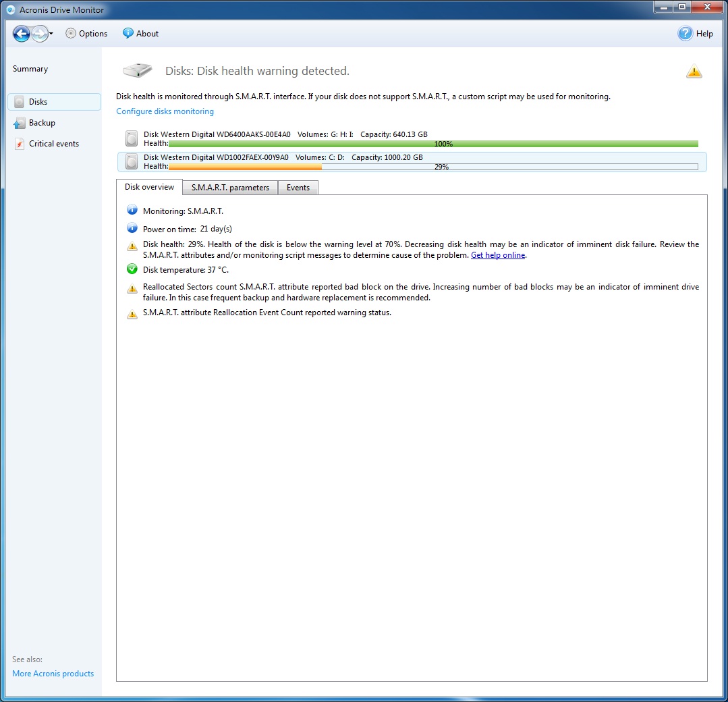Viewport: 728px width, 702px height.
Task: Click 'Power on time: 21 day(s)' text
Action: click(x=187, y=229)
